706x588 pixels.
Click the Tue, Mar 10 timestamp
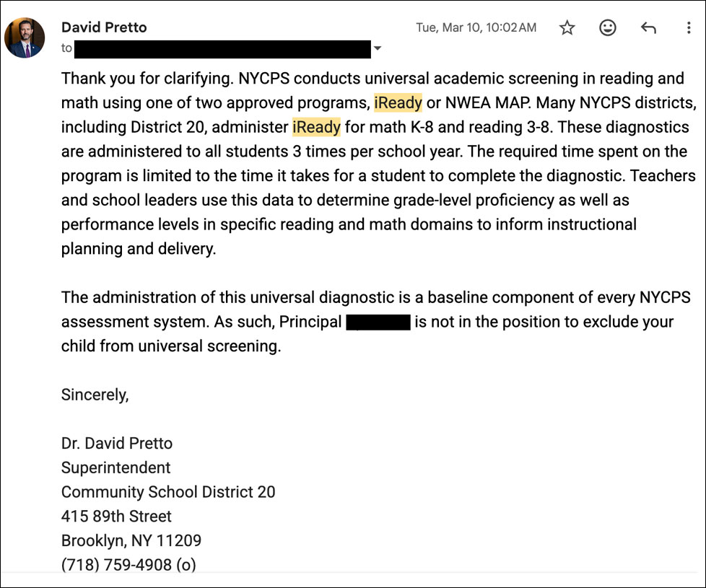coord(476,28)
